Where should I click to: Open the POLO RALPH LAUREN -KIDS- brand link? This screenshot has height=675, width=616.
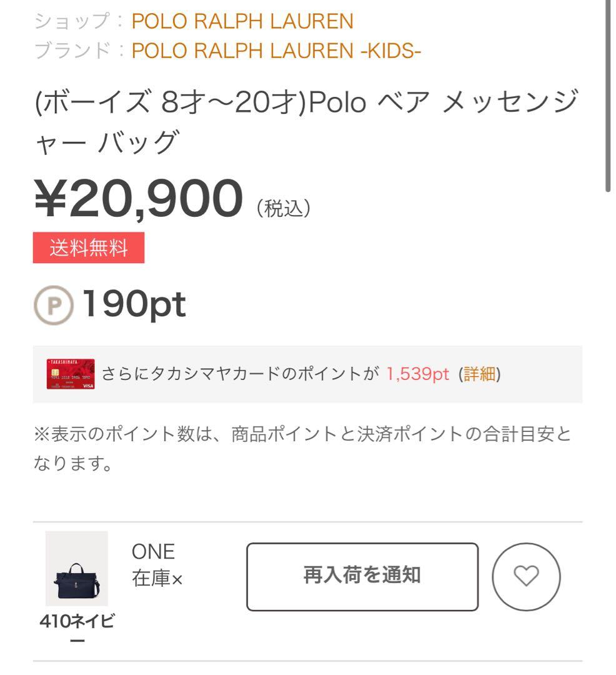(275, 51)
